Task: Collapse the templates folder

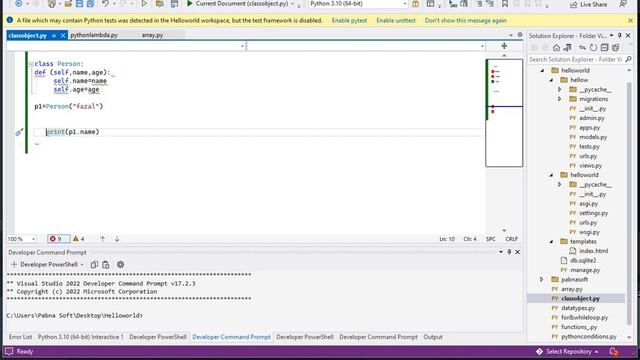Action: [551, 242]
